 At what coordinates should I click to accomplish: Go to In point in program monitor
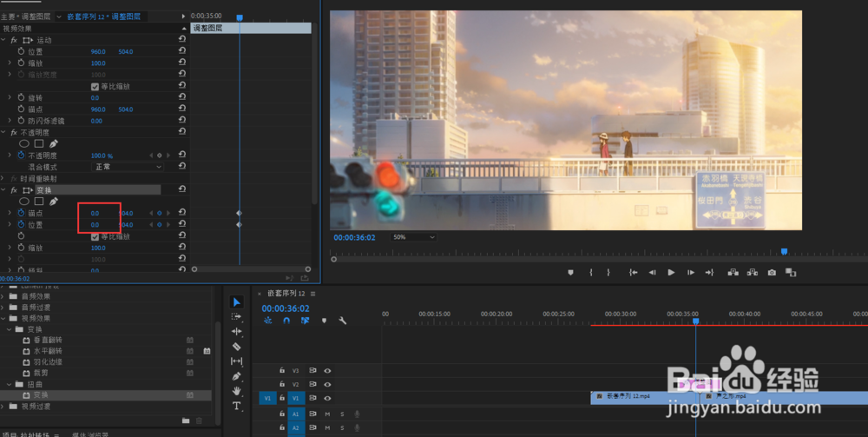(634, 273)
